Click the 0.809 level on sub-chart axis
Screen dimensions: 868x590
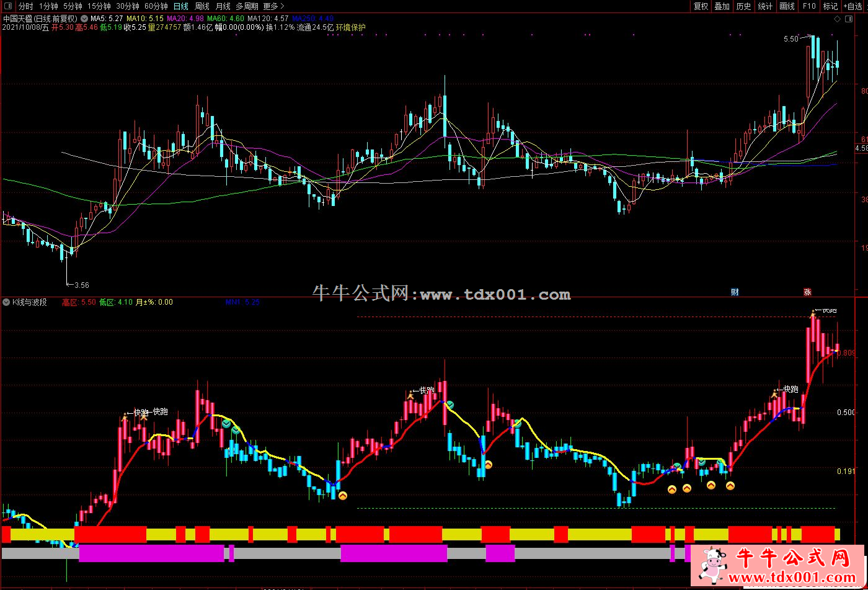[x=846, y=352]
